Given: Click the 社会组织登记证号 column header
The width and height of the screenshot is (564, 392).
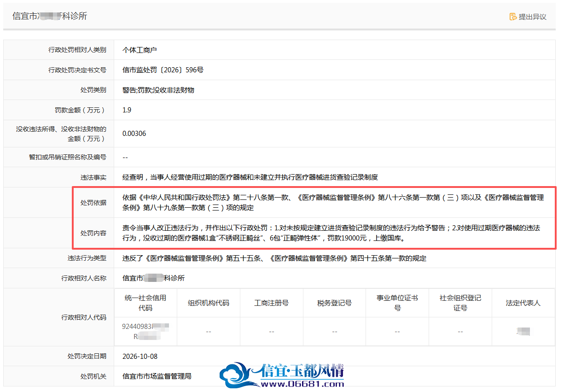Looking at the screenshot, I should point(460,303).
